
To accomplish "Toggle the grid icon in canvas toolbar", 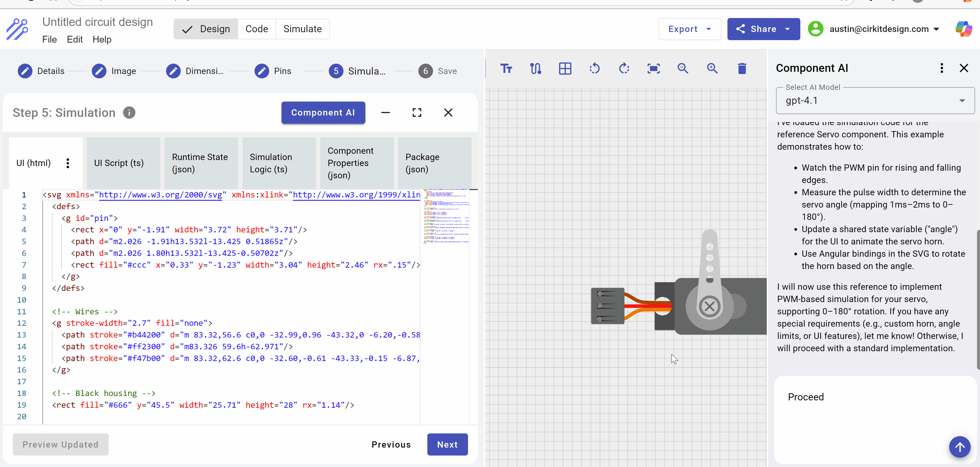I will click(565, 69).
